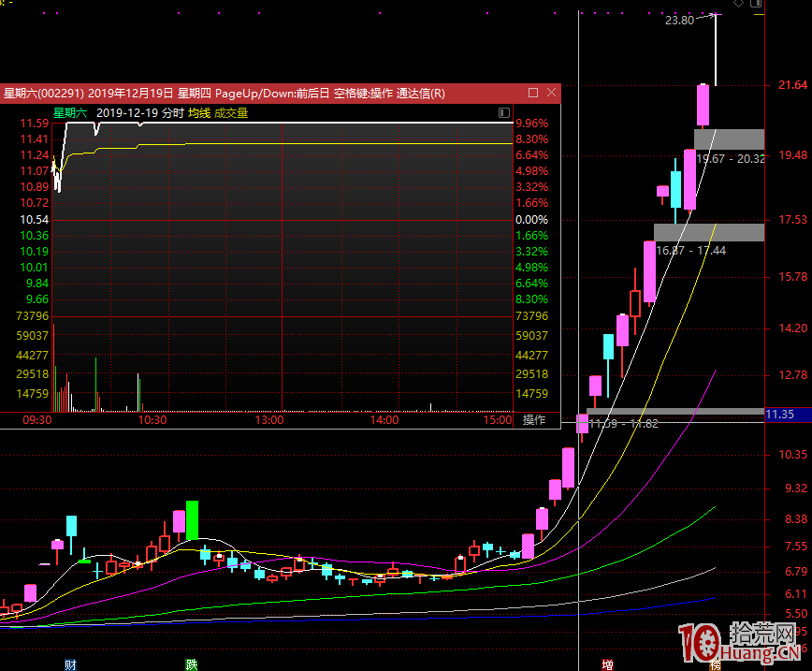Click the gray gap zone labeled 16.87 - 17.44
Screen dimensions: 812x671
(x=708, y=232)
